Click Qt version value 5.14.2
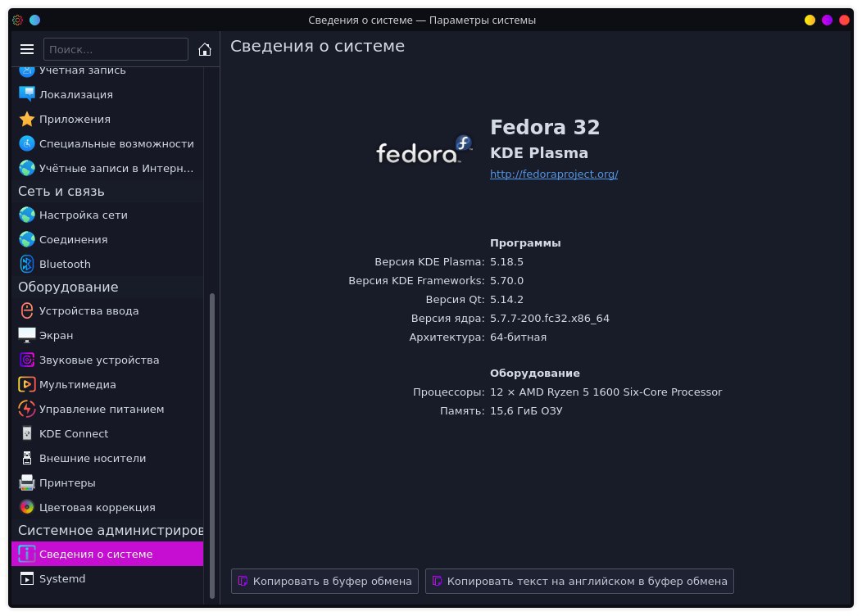Viewport: 862px width, 616px height. 506,300
